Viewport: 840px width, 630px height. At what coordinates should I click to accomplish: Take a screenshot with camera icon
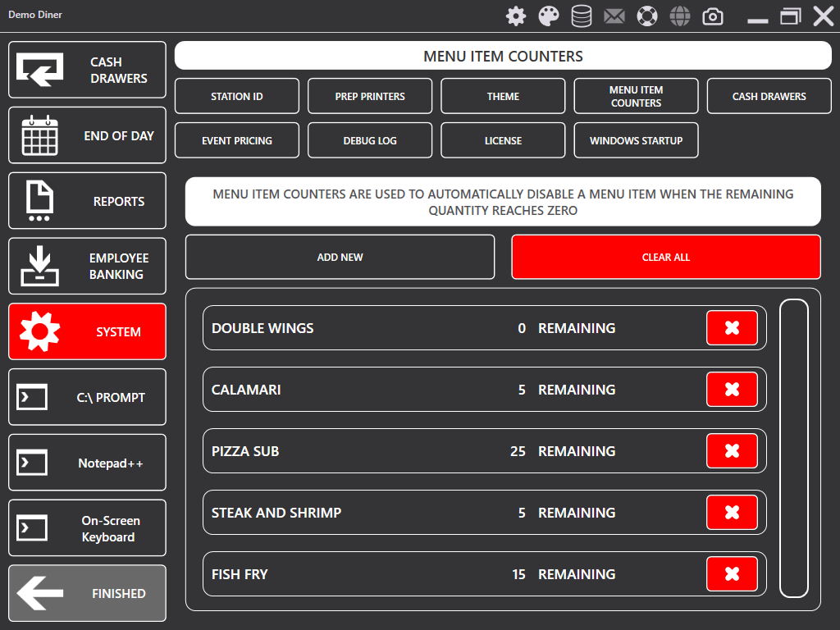pos(713,16)
